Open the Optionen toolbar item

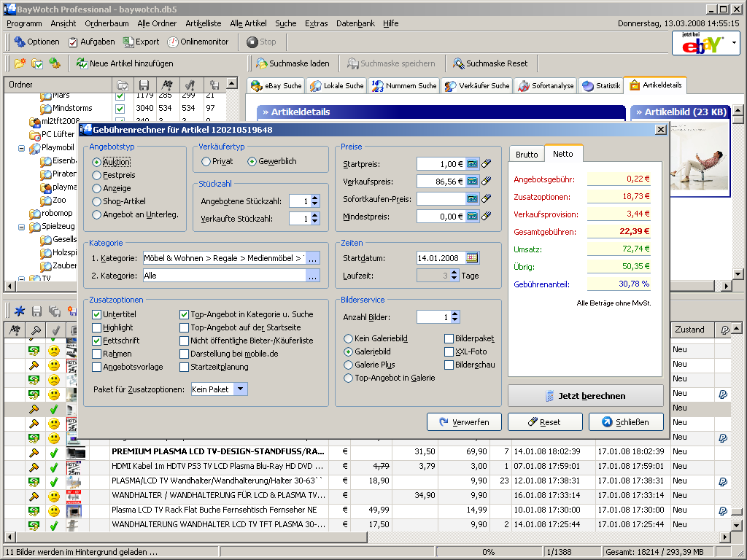point(36,42)
